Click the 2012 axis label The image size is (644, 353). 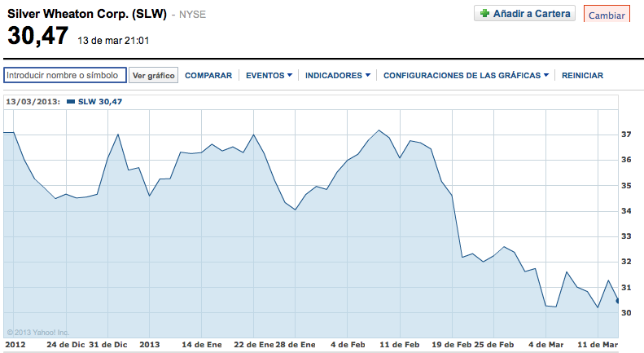click(15, 345)
